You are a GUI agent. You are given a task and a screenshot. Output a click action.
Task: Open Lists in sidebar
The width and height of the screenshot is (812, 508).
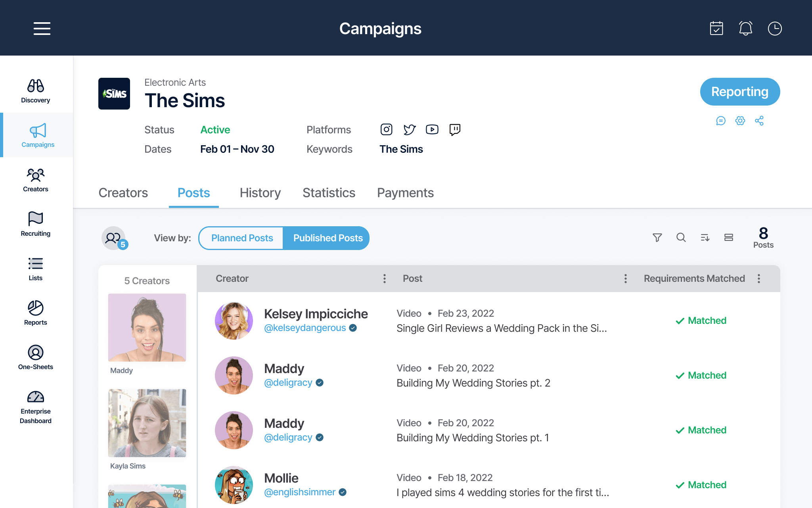[36, 269]
